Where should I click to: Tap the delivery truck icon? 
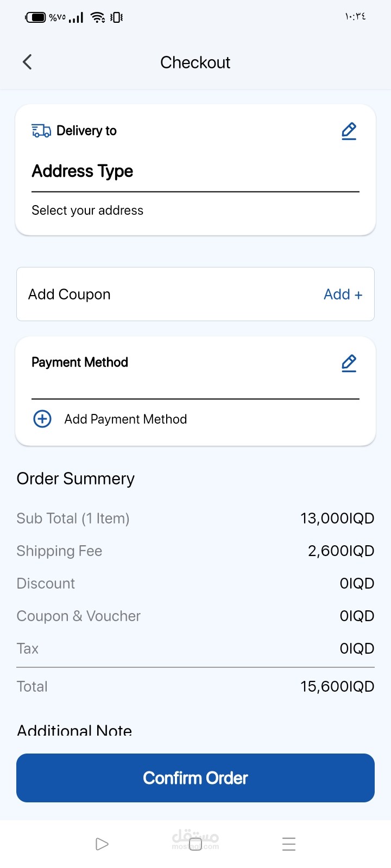click(x=41, y=131)
